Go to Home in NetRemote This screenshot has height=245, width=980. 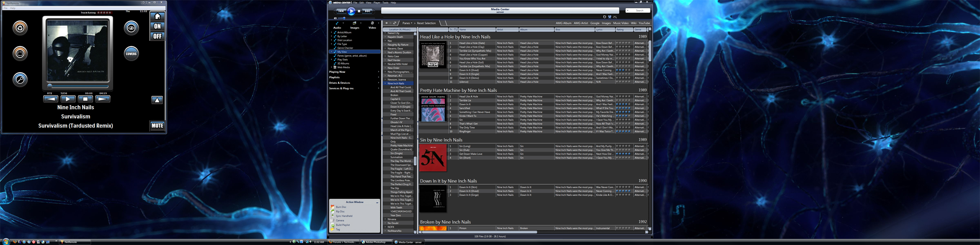[157, 16]
